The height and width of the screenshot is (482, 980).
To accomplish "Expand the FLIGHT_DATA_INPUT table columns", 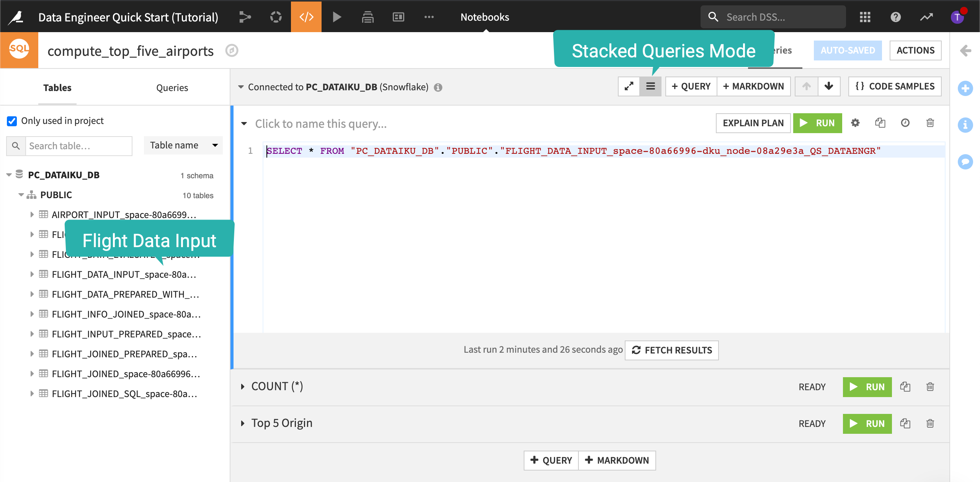I will (32, 274).
